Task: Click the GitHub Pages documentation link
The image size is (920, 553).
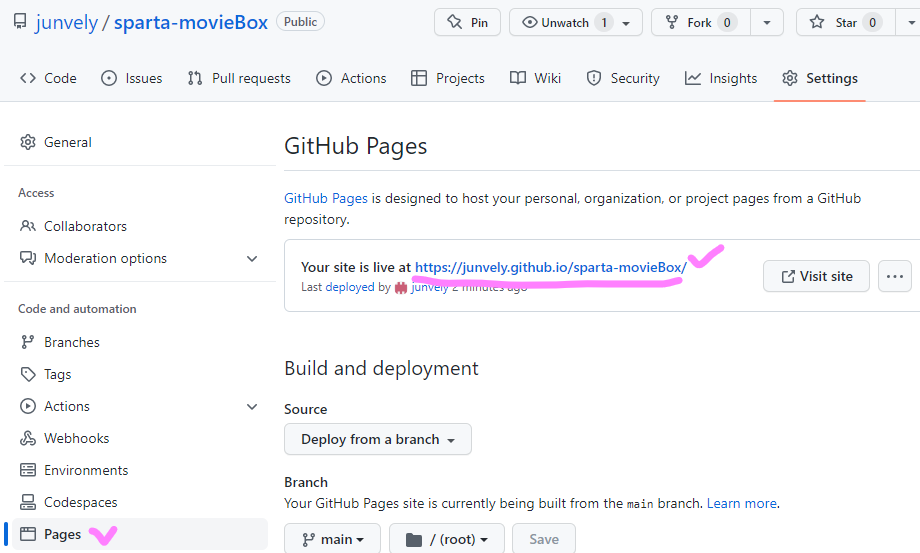Action: point(326,198)
